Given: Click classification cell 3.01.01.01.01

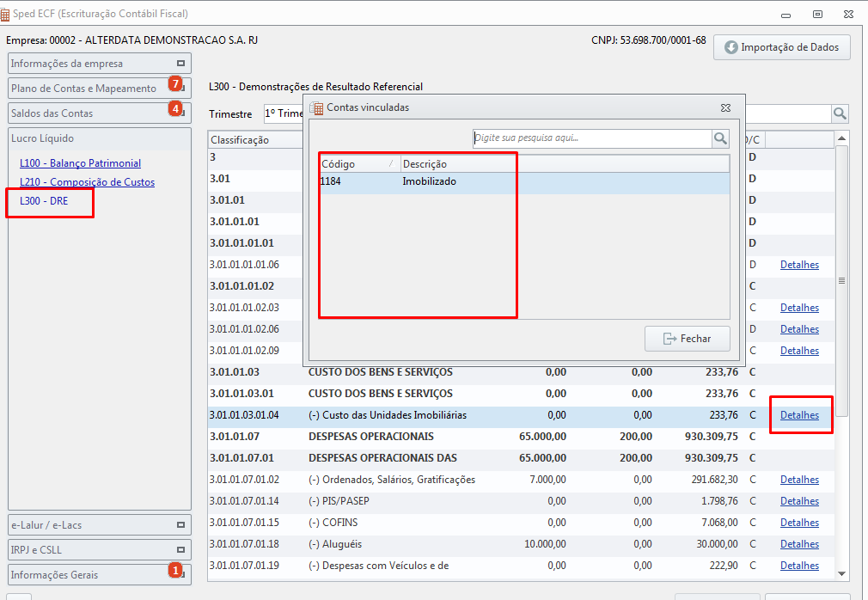Looking at the screenshot, I should pos(241,243).
